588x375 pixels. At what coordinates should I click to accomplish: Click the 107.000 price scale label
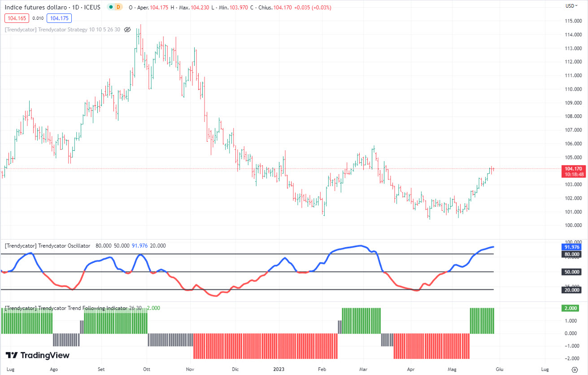[x=574, y=130]
